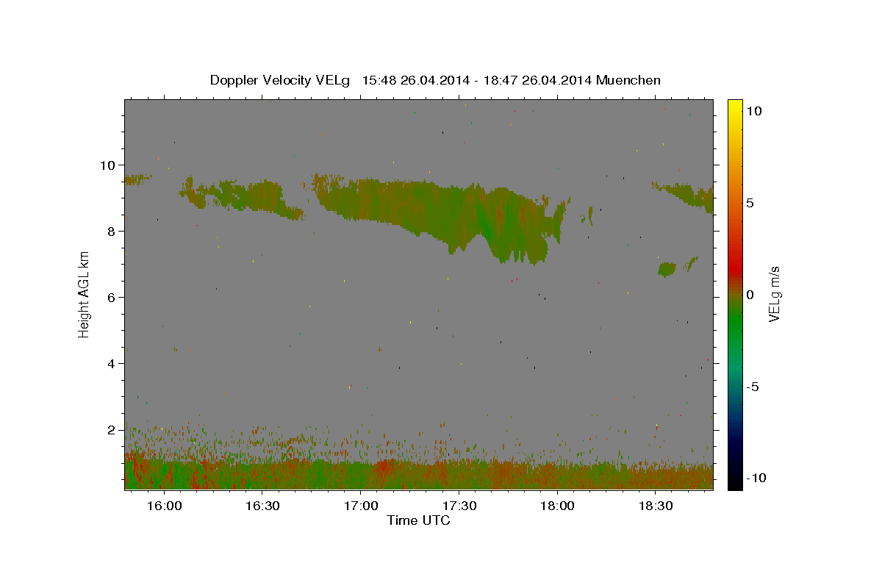This screenshot has width=882, height=588.
Task: Click the 18:30 time tick label
Action: pyautogui.click(x=656, y=506)
